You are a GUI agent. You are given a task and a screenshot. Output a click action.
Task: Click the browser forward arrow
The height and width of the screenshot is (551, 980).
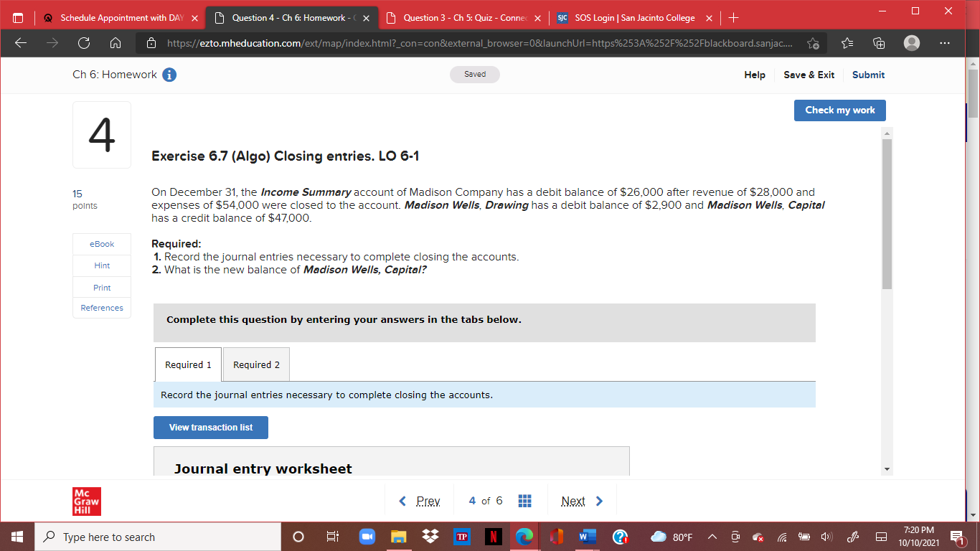tap(52, 43)
